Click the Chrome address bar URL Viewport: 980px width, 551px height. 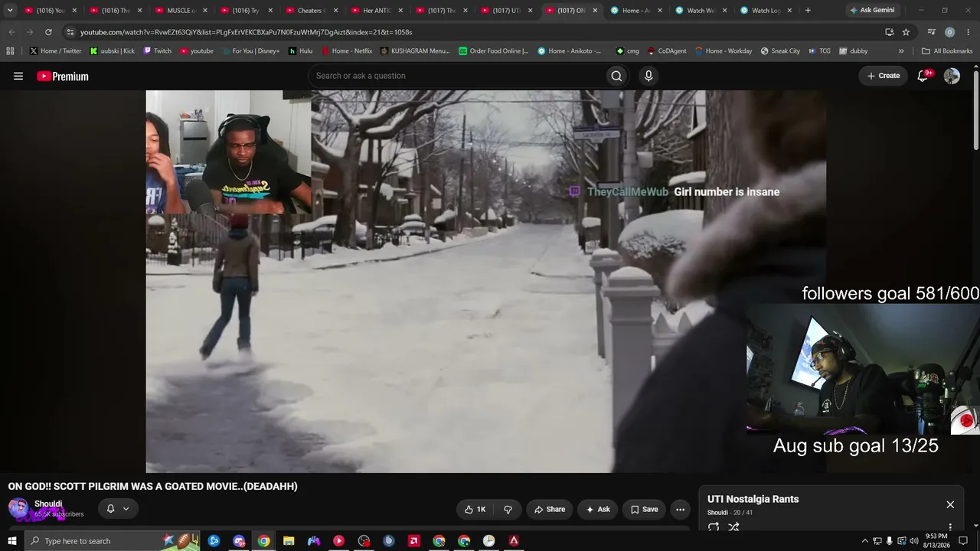point(246,32)
